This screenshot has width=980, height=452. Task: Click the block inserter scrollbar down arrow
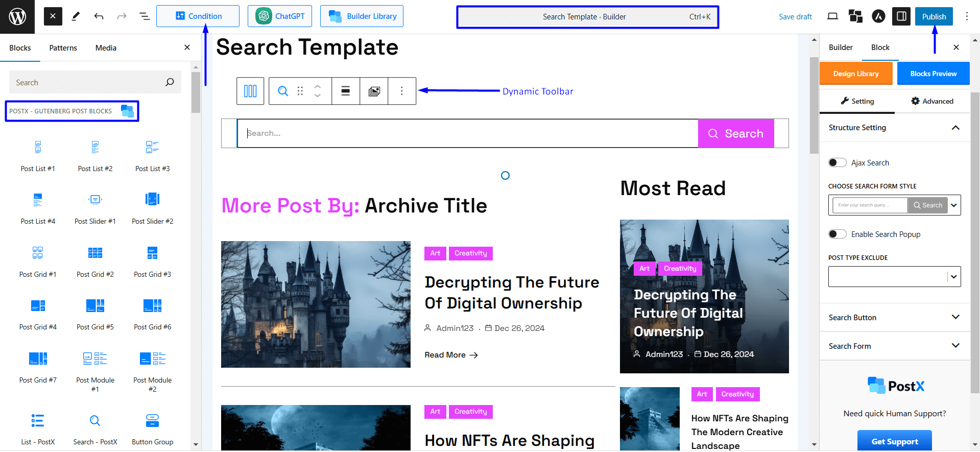pos(196,445)
